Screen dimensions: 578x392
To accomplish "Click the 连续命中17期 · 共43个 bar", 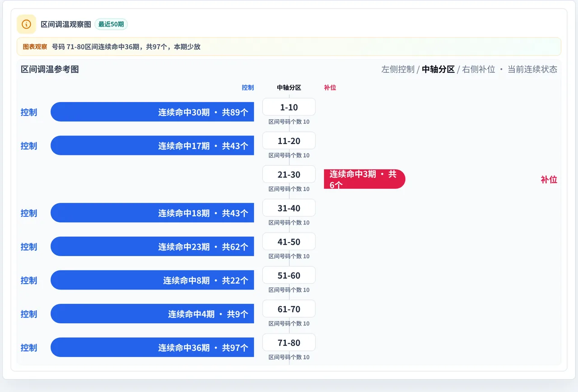I will pos(152,145).
